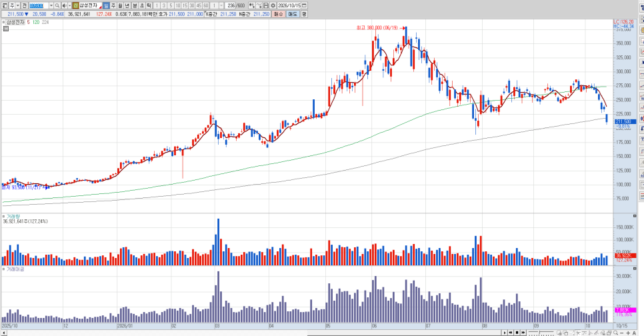Open the calendar icon beside the date

point(304,5)
